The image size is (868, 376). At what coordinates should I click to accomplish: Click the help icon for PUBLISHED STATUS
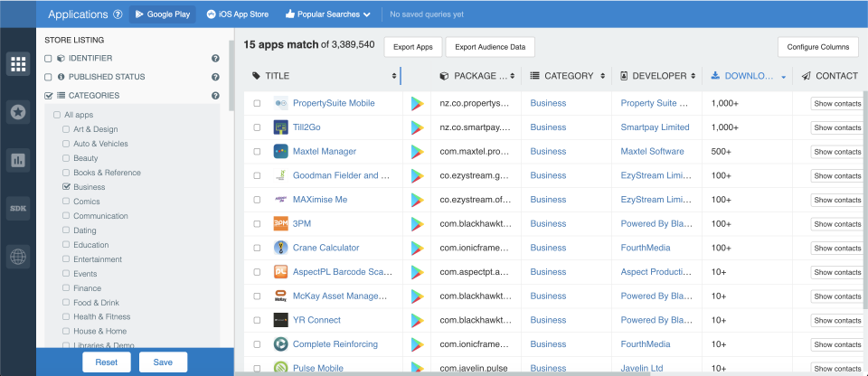[x=215, y=77]
